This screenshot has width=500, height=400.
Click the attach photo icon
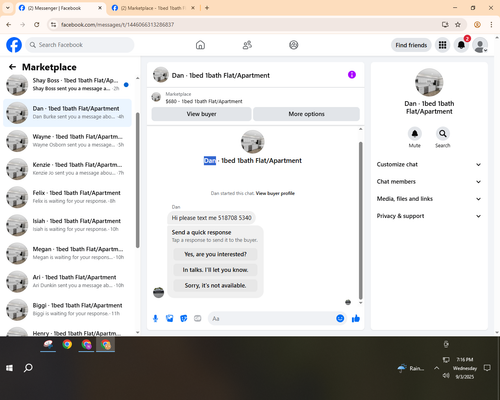point(170,319)
